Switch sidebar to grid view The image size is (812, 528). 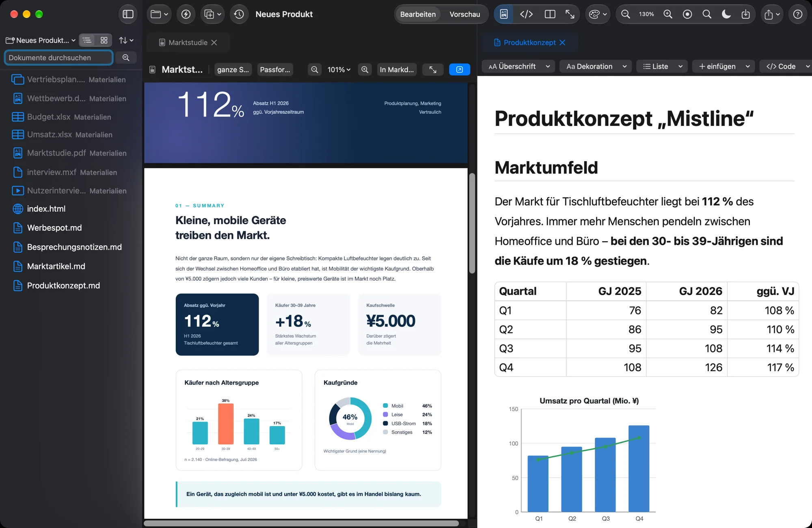click(104, 40)
